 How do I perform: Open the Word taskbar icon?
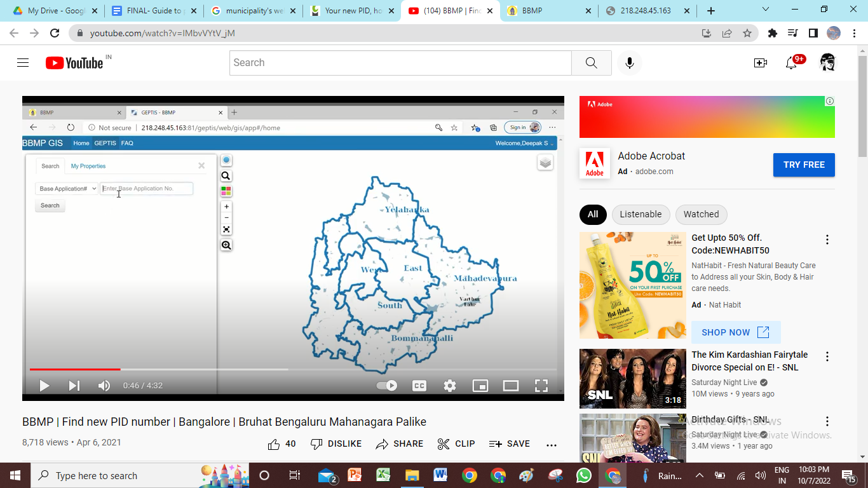pos(440,475)
